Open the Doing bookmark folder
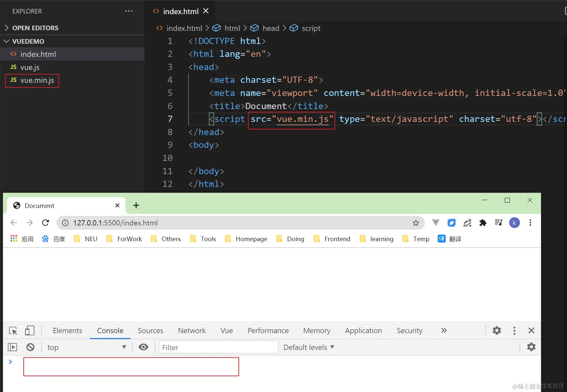The height and width of the screenshot is (392, 567). [290, 239]
